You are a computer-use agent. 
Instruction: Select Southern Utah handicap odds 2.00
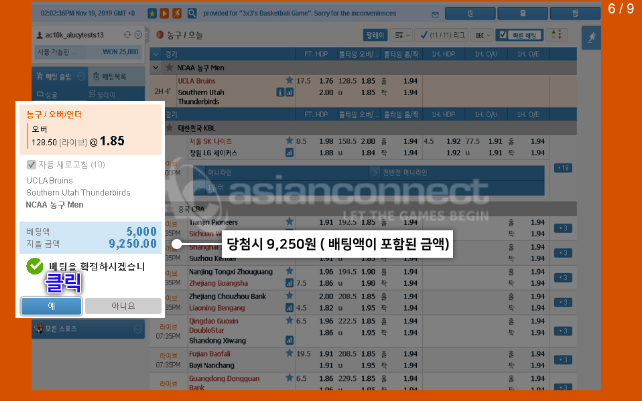click(326, 93)
